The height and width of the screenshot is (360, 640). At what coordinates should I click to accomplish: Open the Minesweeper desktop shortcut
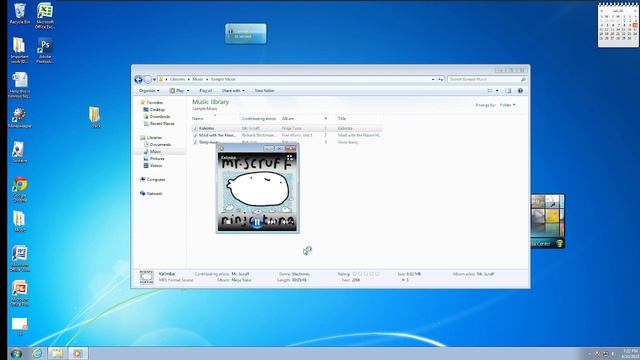(x=20, y=118)
